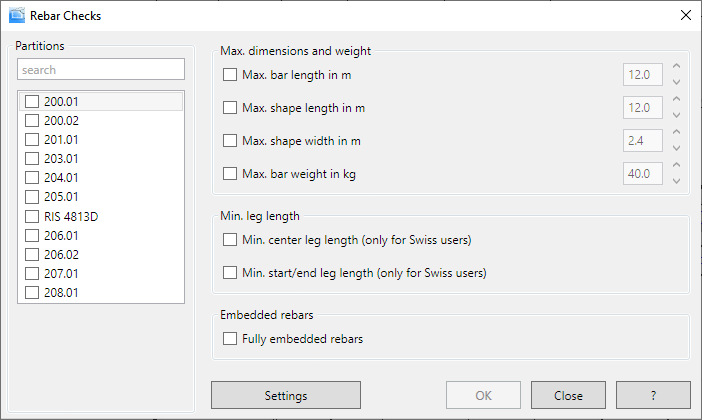702x420 pixels.
Task: Open the Settings button
Action: tap(285, 395)
